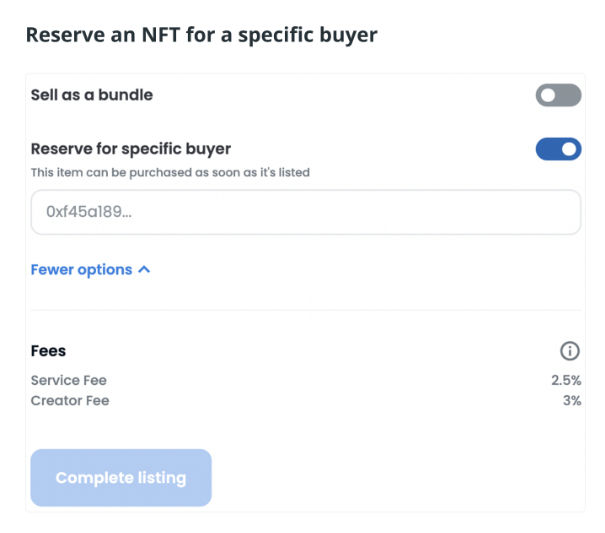Click the purchased-as-soon-as-listed helper text
Viewport: 605px width, 533px height.
tap(170, 172)
